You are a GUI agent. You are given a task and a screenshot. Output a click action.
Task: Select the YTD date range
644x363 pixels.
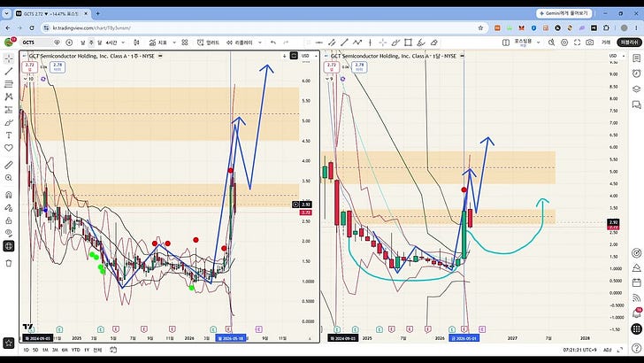click(75, 350)
